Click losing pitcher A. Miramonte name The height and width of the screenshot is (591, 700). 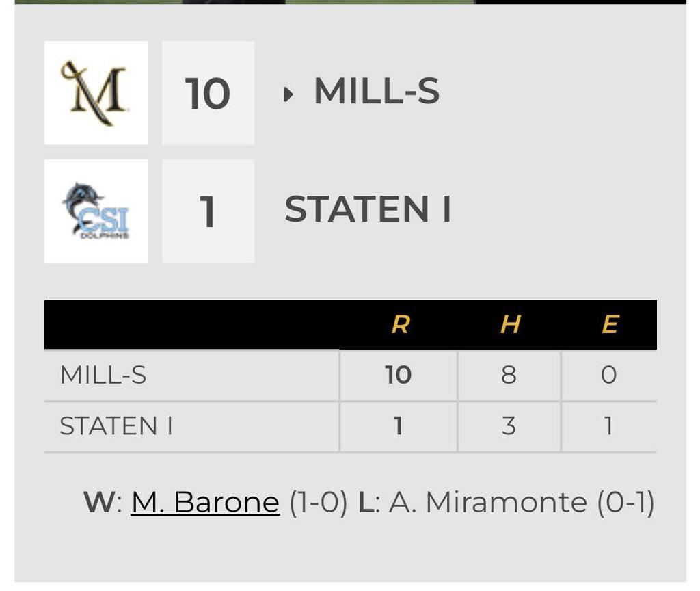point(489,503)
